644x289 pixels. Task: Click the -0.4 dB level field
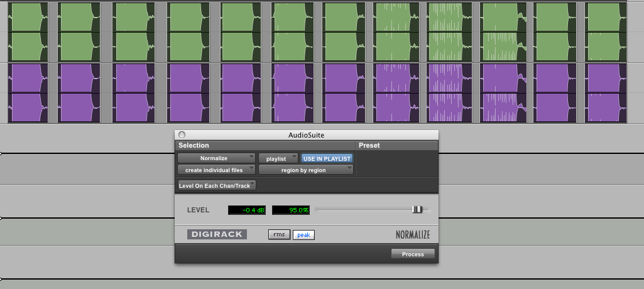click(247, 210)
